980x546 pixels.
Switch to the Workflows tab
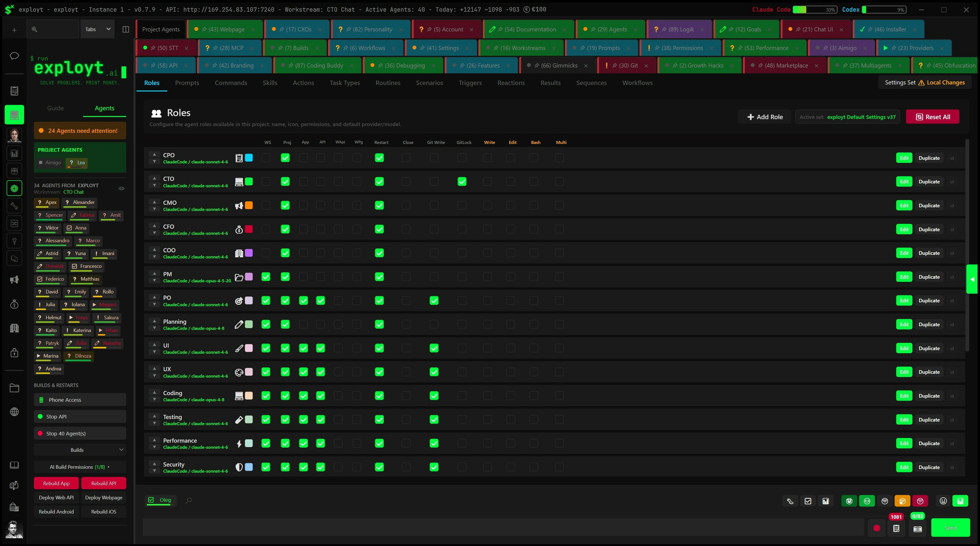tap(637, 83)
